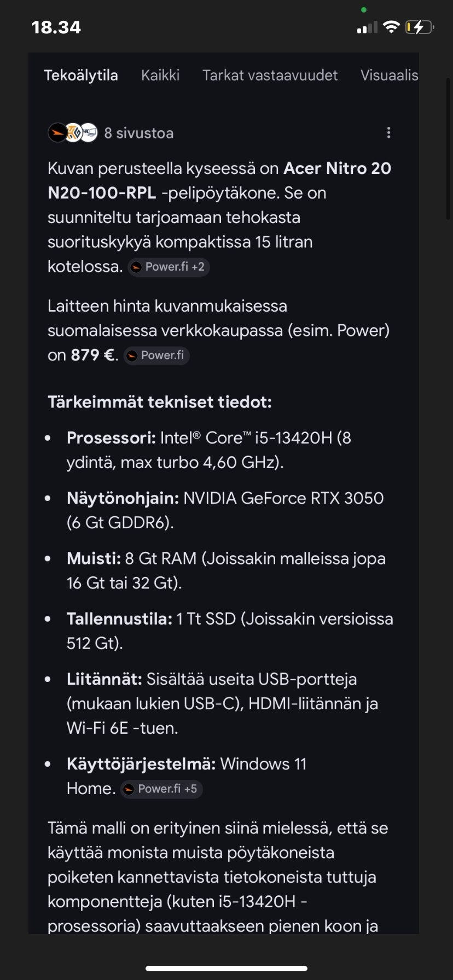Switch to the Tekoälytila tab
453x980 pixels.
(81, 75)
